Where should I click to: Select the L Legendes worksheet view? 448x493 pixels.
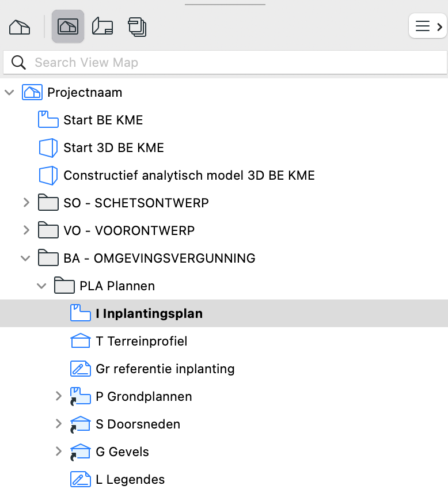130,480
